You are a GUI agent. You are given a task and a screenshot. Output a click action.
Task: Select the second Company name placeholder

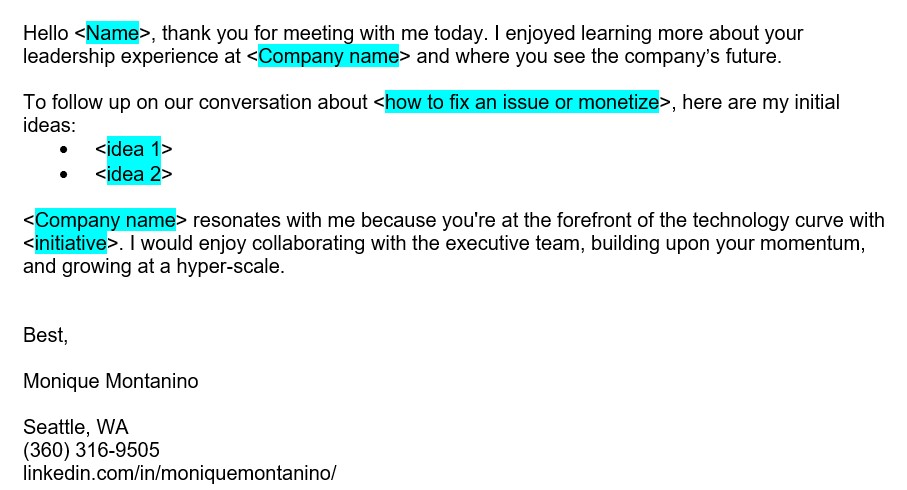tap(105, 220)
